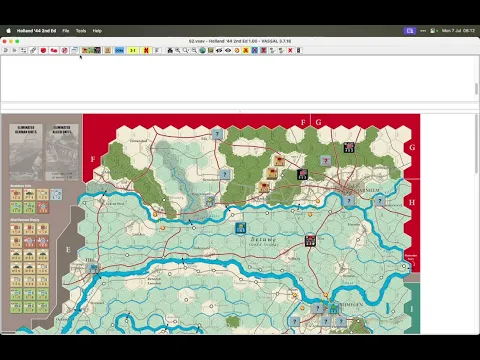This screenshot has height=360, width=480.
Task: Open the Holland '44 2nd Ed application menu
Action: [x=36, y=31]
